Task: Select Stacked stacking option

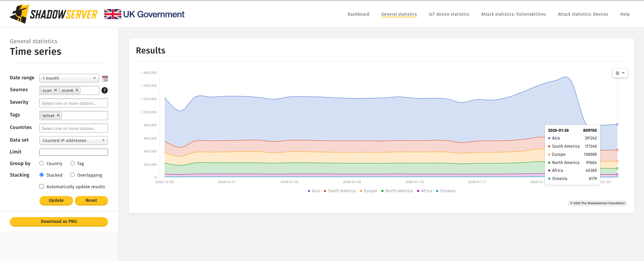Action: (x=42, y=175)
